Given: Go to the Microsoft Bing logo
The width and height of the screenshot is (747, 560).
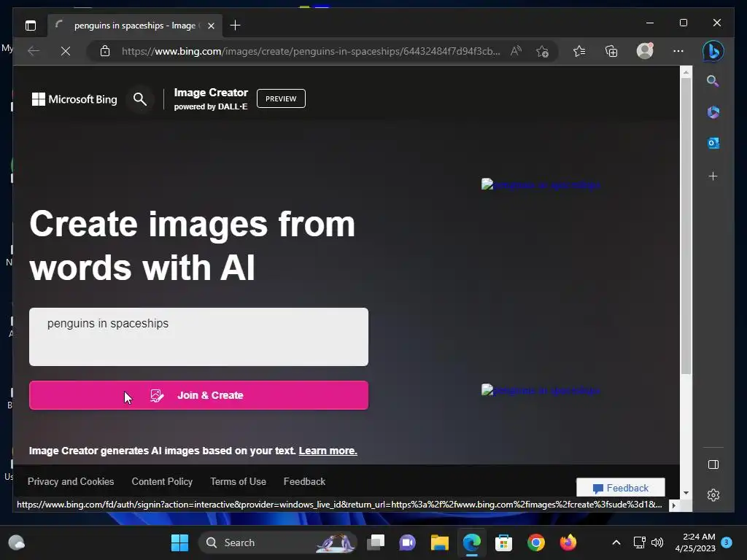Looking at the screenshot, I should click(x=74, y=99).
